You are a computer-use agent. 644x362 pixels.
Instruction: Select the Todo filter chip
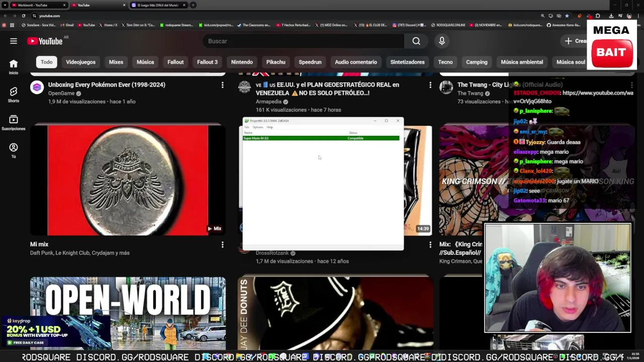coord(46,62)
